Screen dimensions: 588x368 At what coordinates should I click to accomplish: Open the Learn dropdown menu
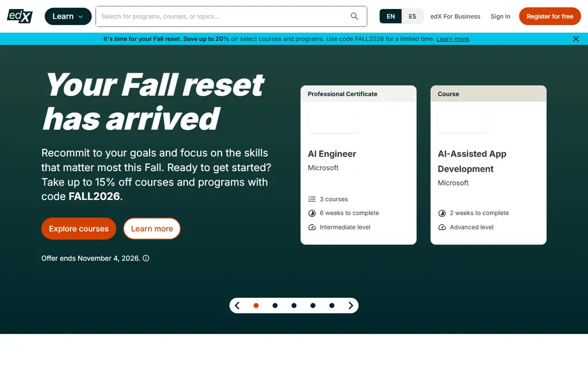pyautogui.click(x=68, y=16)
